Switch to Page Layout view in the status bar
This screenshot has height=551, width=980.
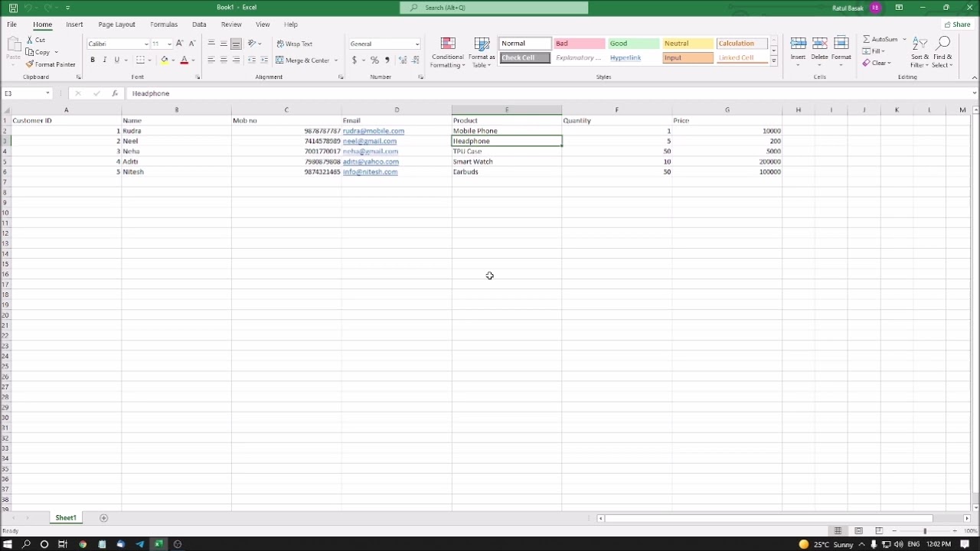click(858, 531)
